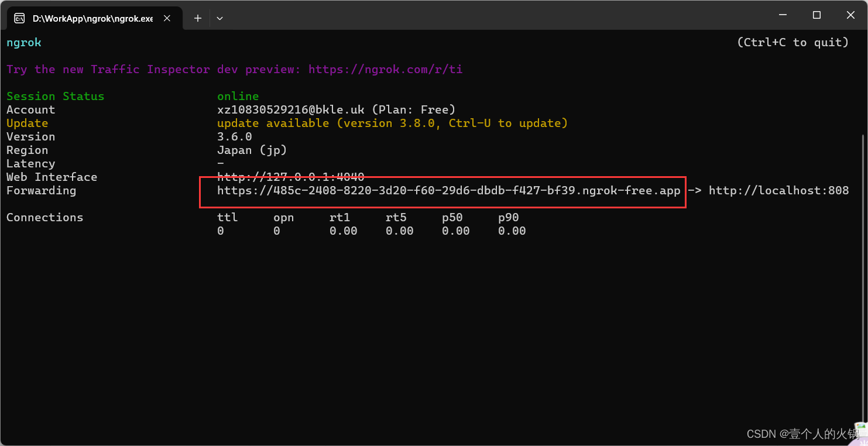Click the 0.00 value under p90
The height and width of the screenshot is (446, 868).
tap(512, 231)
